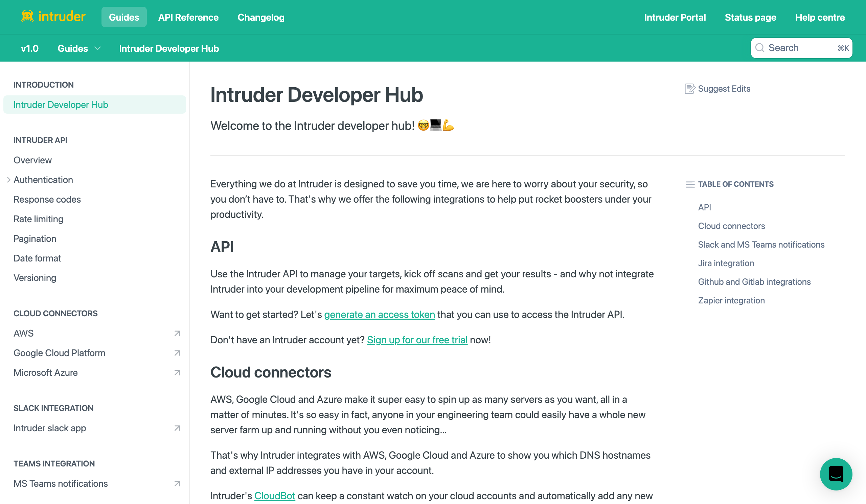Jump to Jira integration in contents
The width and height of the screenshot is (866, 504).
[x=726, y=263]
